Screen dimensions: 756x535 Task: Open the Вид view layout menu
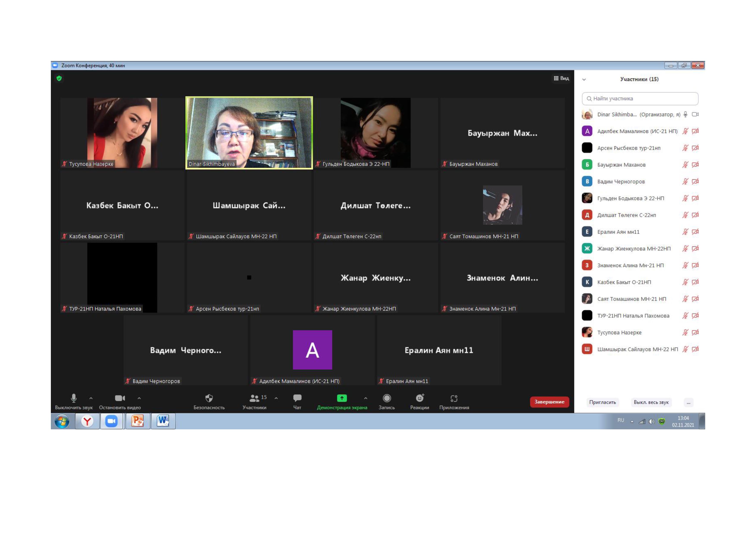coord(561,78)
